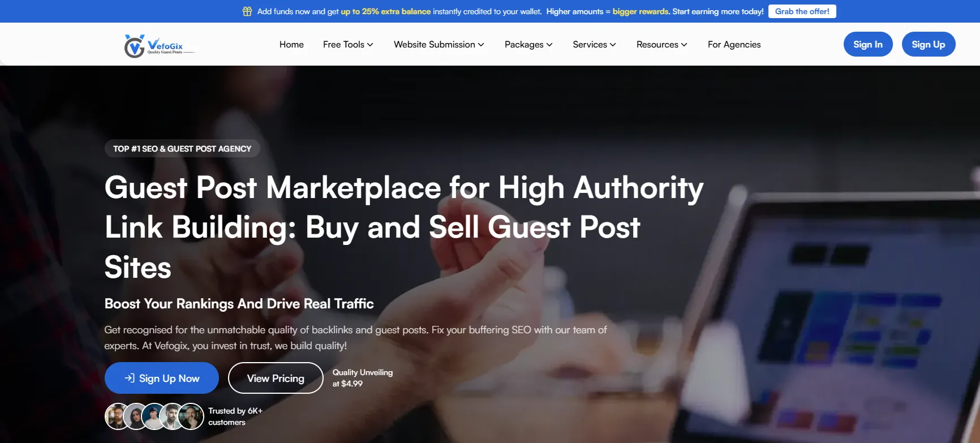The image size is (980, 443).
Task: Open the Website Submission dropdown menu
Action: point(439,45)
